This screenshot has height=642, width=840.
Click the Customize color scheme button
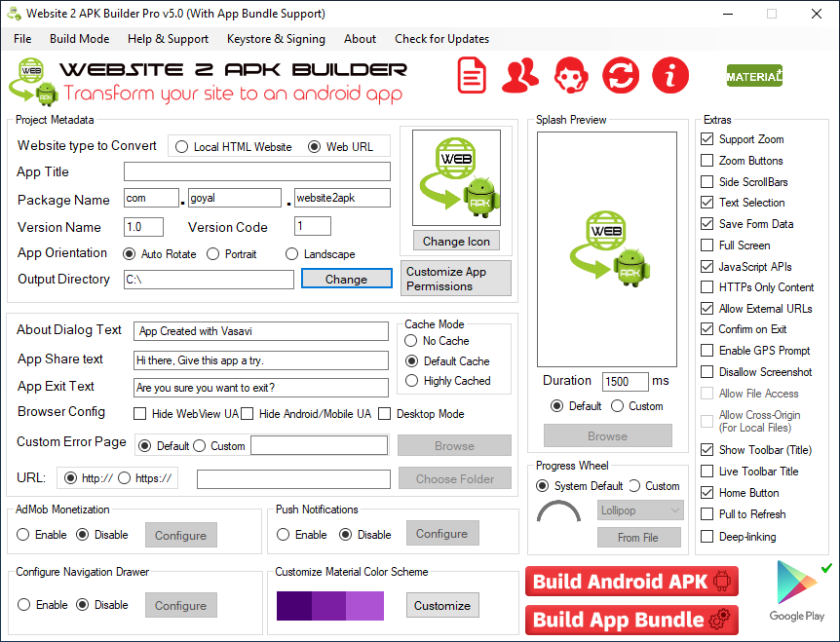click(442, 606)
